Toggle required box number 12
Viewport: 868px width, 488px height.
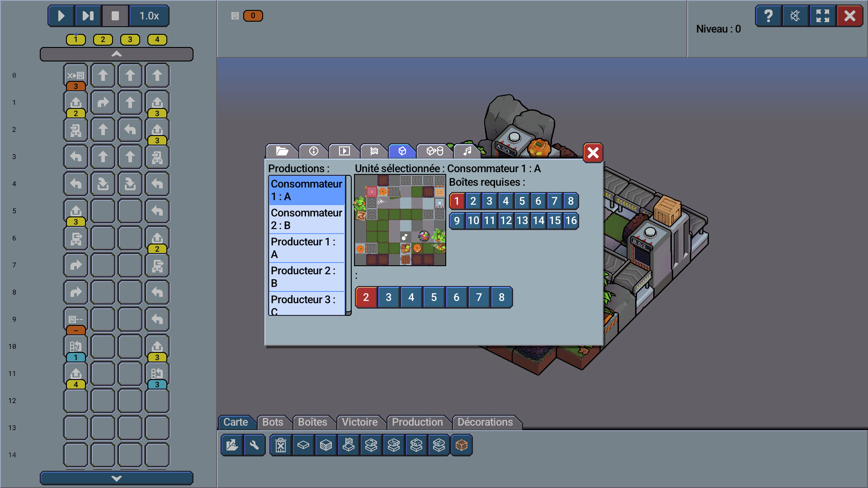tap(505, 221)
